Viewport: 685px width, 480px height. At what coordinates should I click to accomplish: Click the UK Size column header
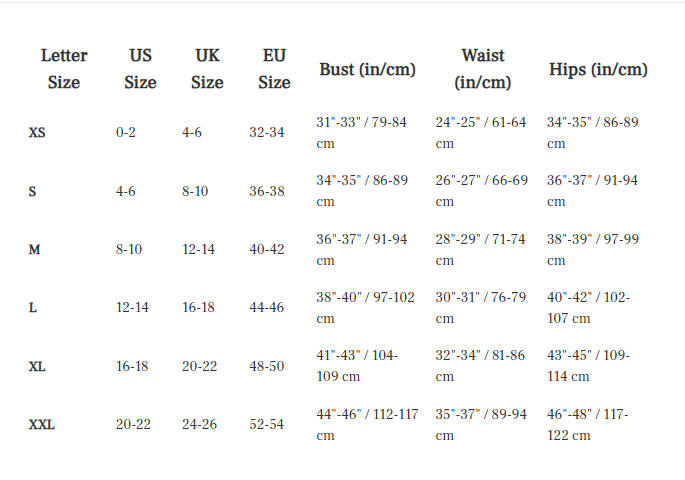pyautogui.click(x=207, y=69)
